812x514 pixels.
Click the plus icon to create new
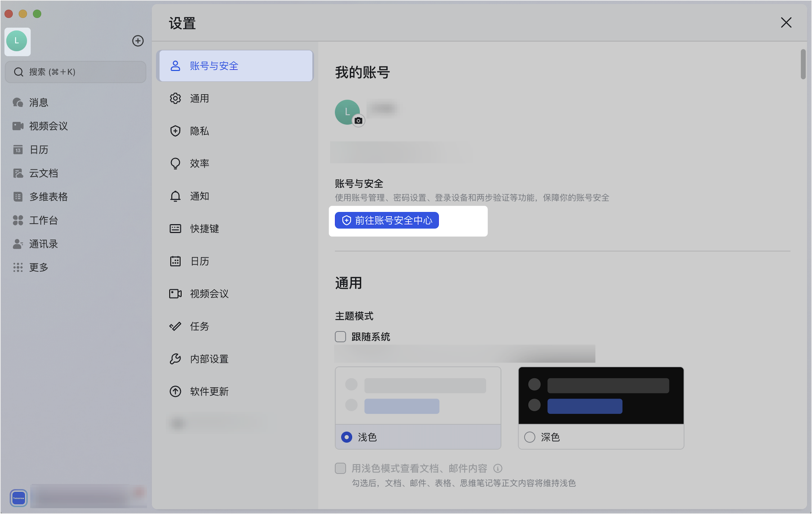[138, 41]
